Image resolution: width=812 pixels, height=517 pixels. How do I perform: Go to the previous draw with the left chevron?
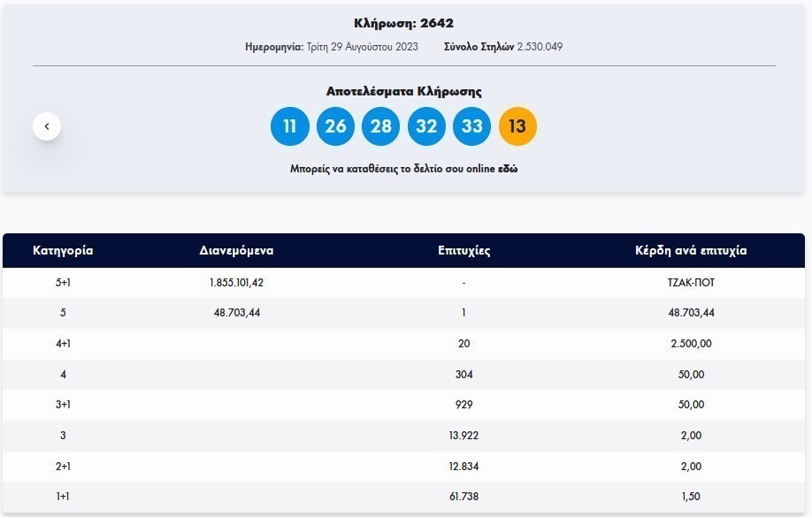(47, 126)
